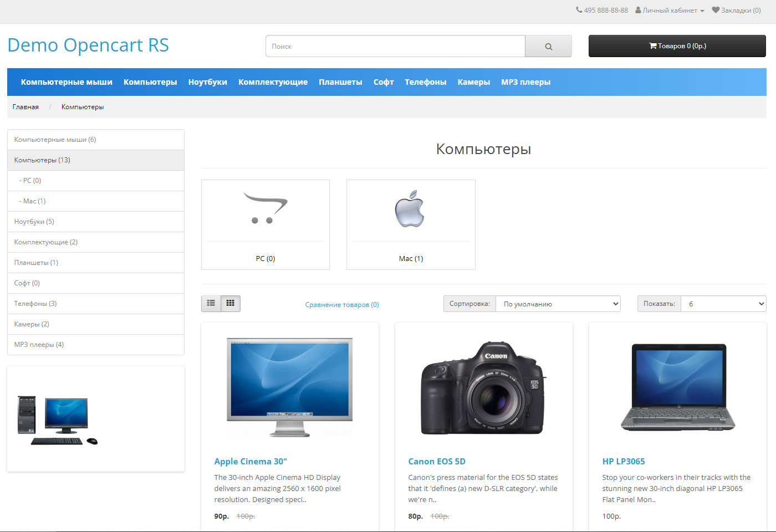Click the Demo Opencart RS logo
The height and width of the screenshot is (532, 776).
click(x=88, y=45)
